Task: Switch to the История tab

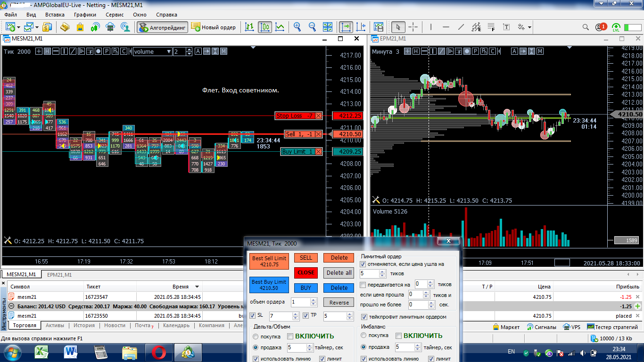Action: pos(84,325)
